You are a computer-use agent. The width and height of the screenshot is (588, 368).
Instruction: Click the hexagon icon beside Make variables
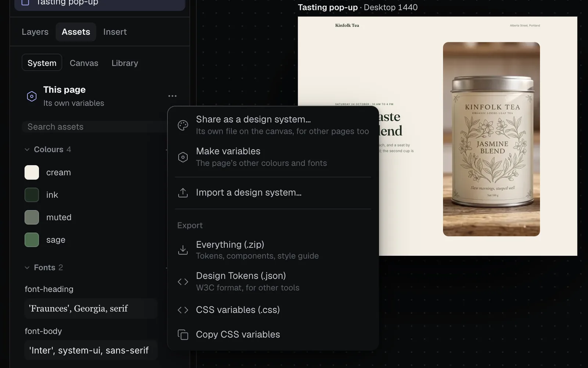183,157
